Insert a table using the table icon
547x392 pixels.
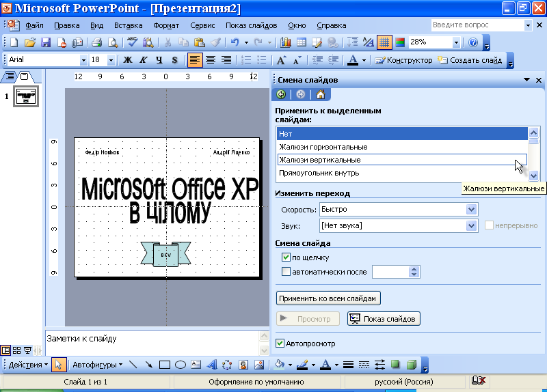pos(302,42)
